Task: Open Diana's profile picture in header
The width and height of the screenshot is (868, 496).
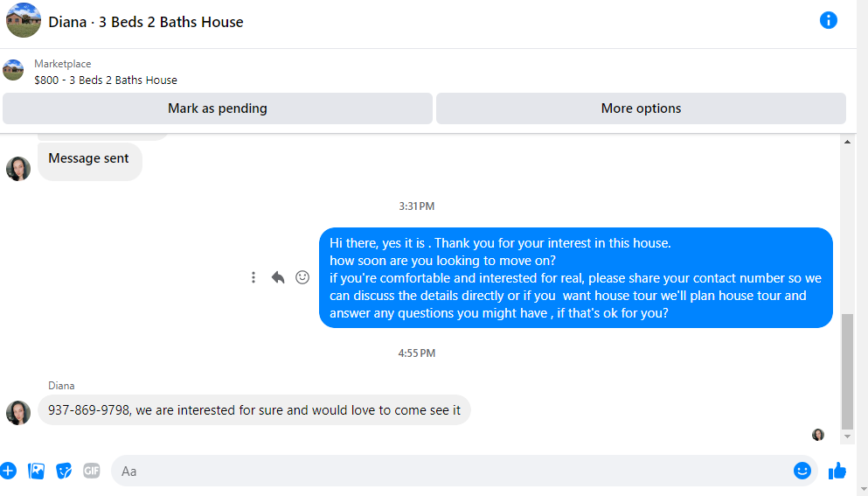Action: click(24, 20)
